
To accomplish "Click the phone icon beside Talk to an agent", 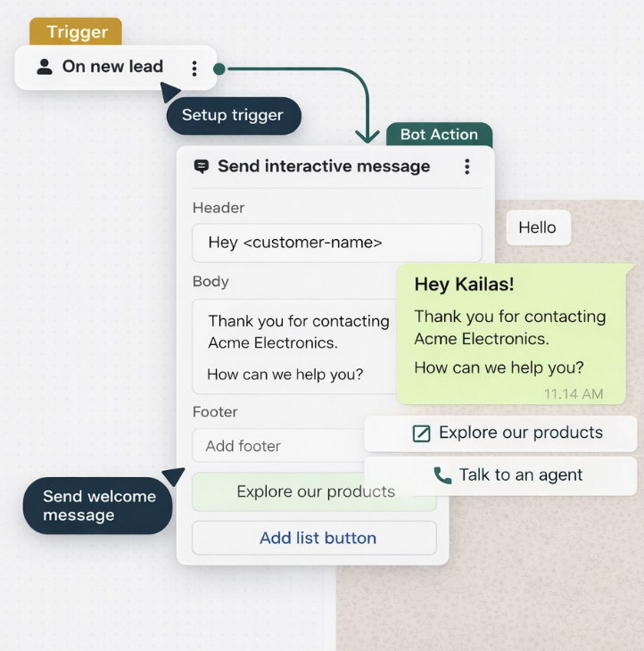I will 442,475.
